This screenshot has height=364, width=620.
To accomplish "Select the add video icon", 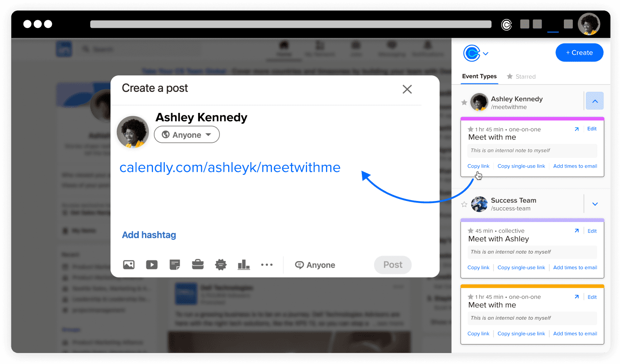I will tap(152, 265).
